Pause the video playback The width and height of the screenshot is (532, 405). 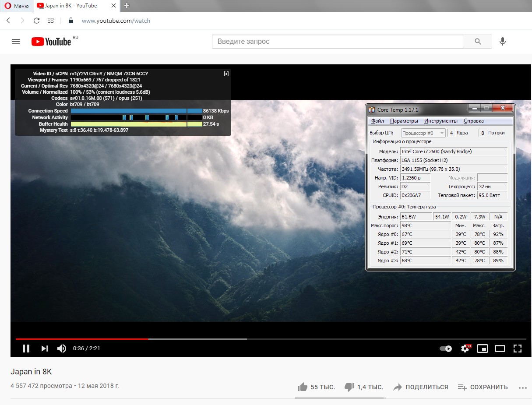coord(26,349)
